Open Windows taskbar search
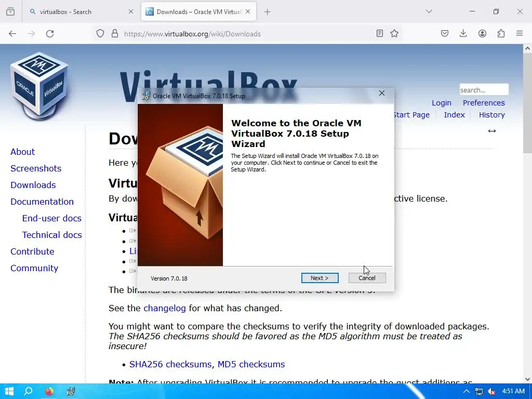This screenshot has width=532, height=399. coord(29,391)
